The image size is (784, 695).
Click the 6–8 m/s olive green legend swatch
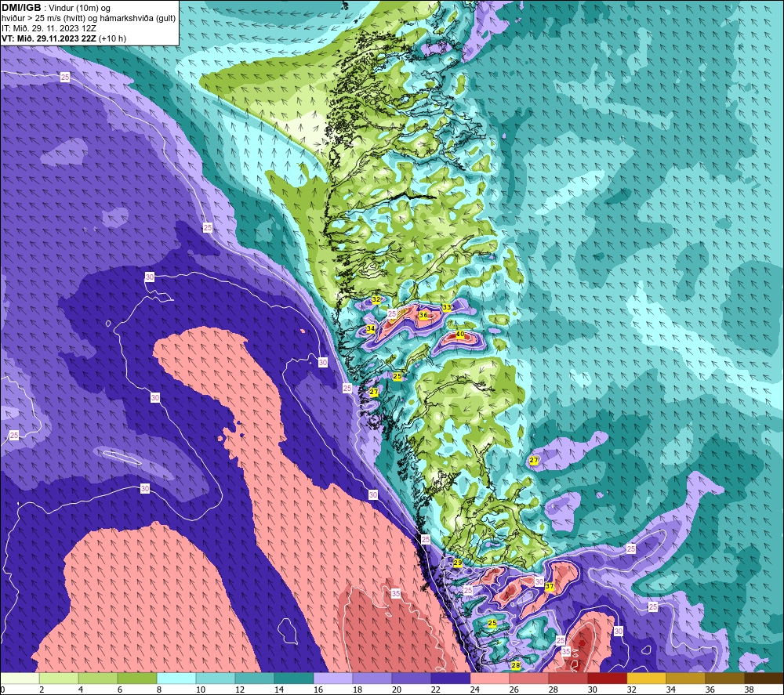pos(137,679)
